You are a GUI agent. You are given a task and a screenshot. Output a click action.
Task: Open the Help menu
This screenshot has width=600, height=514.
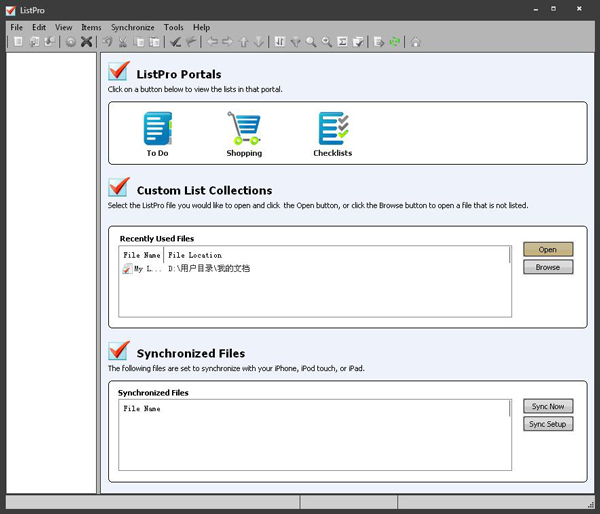(201, 27)
